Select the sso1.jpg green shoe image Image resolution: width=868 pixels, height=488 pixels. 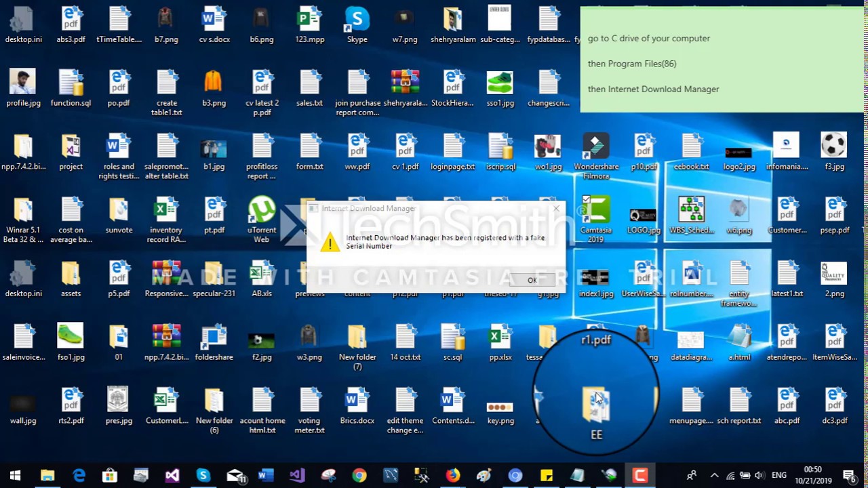(x=500, y=89)
